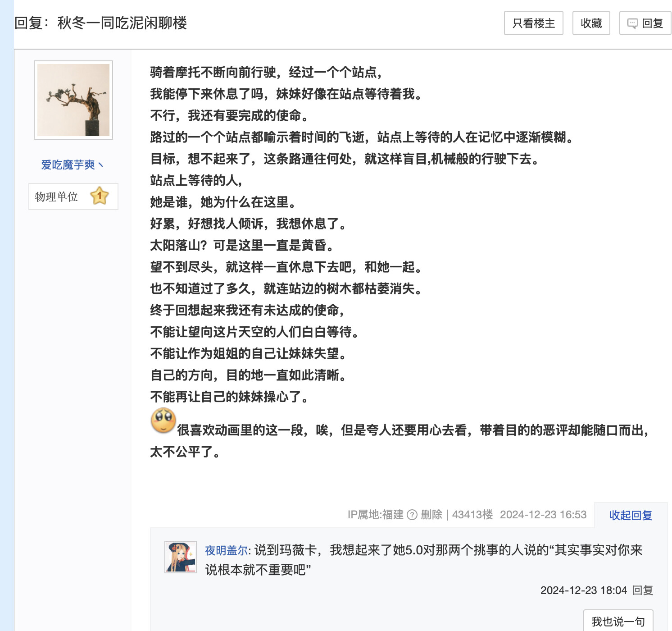Click the 43413楼 floor number

tap(472, 515)
